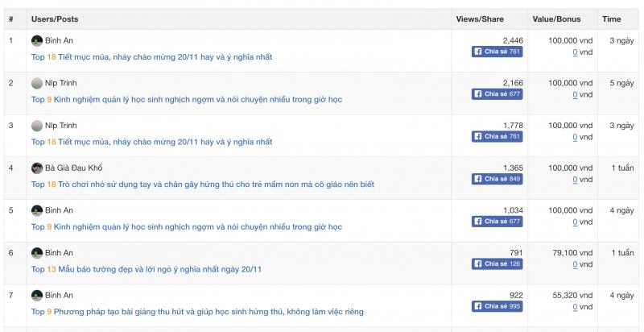Click Chia sẻ 849 Facebook button
644x332 pixels.
[x=497, y=179]
